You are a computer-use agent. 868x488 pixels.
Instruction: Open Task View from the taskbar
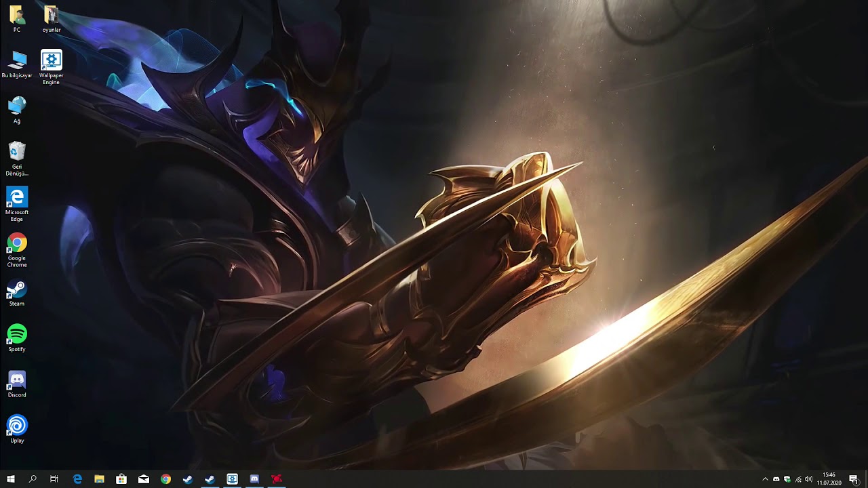point(54,479)
